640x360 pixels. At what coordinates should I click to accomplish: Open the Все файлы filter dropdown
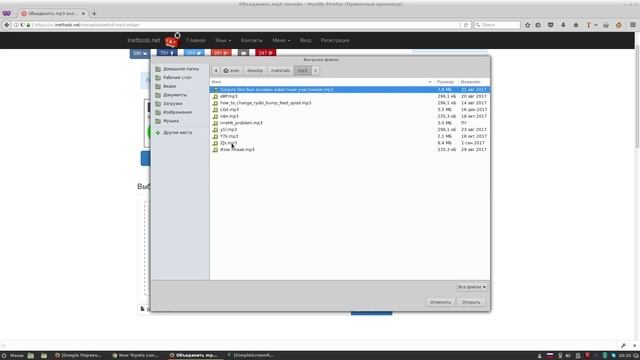point(471,287)
